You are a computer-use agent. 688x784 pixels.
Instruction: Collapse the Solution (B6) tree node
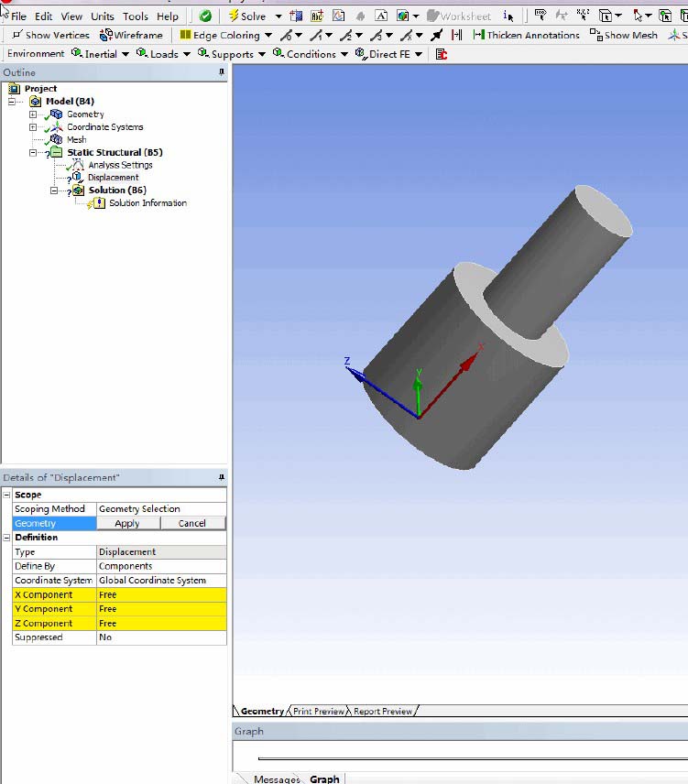54,191
